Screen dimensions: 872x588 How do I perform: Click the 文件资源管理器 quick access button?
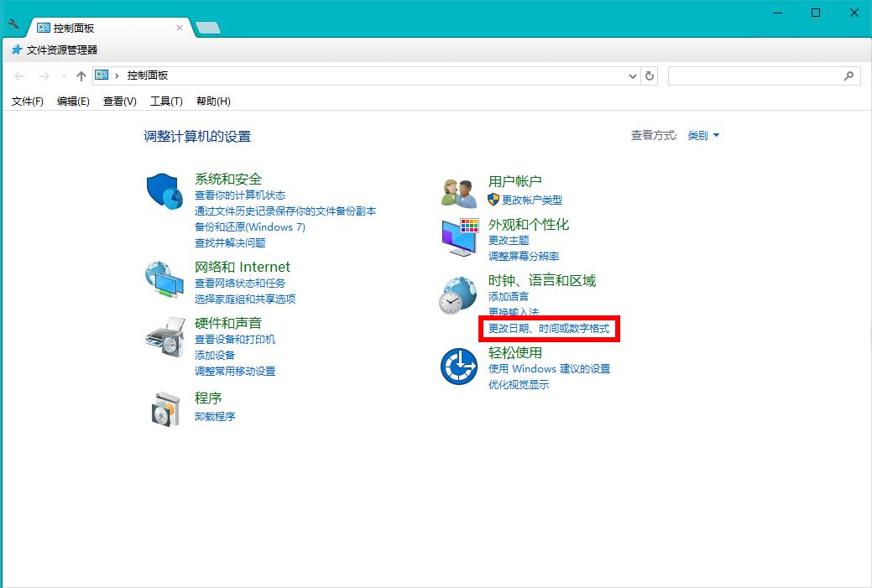(x=64, y=49)
